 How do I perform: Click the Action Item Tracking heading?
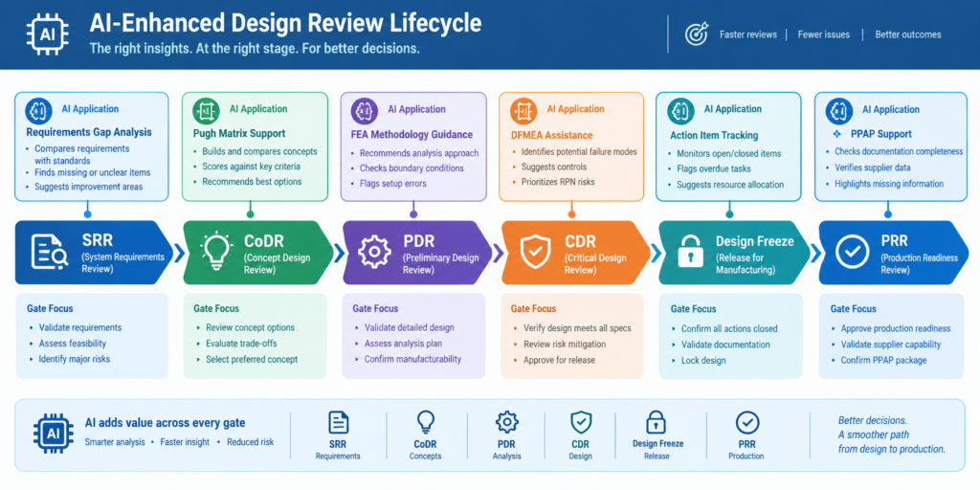click(x=714, y=135)
